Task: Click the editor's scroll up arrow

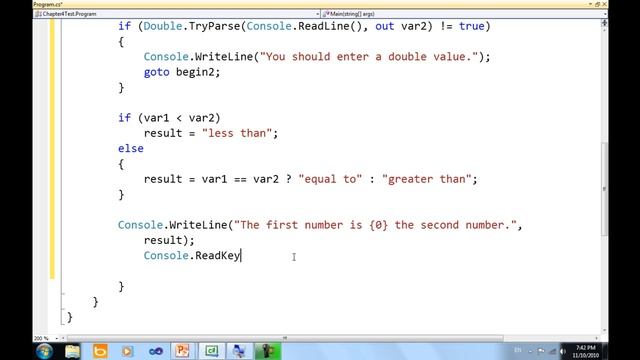Action: tap(604, 30)
